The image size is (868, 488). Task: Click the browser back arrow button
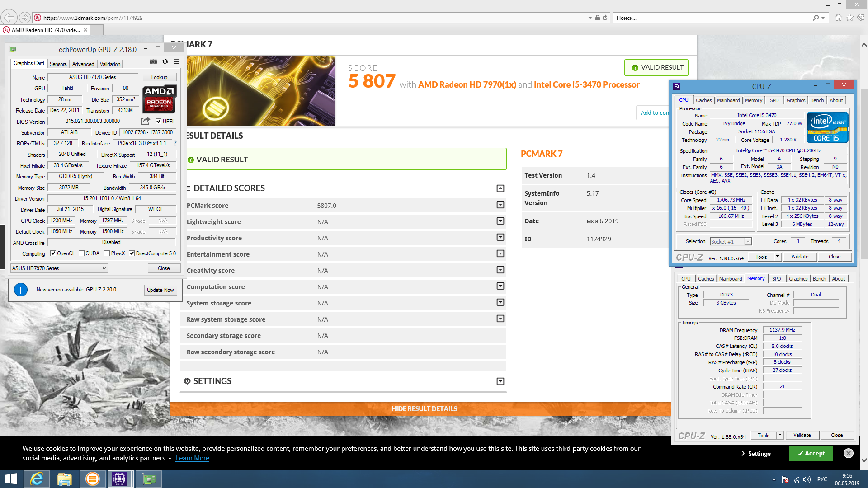pos(9,18)
